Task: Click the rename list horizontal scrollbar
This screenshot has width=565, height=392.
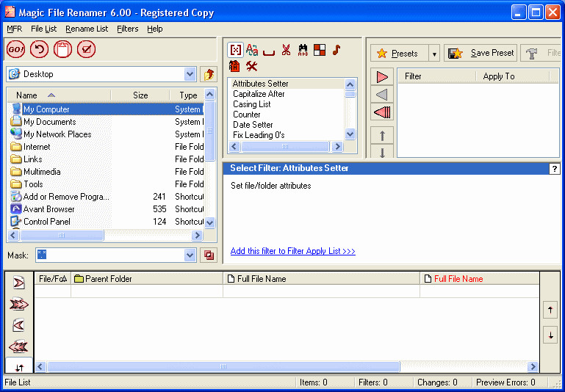Action: pyautogui.click(x=223, y=366)
